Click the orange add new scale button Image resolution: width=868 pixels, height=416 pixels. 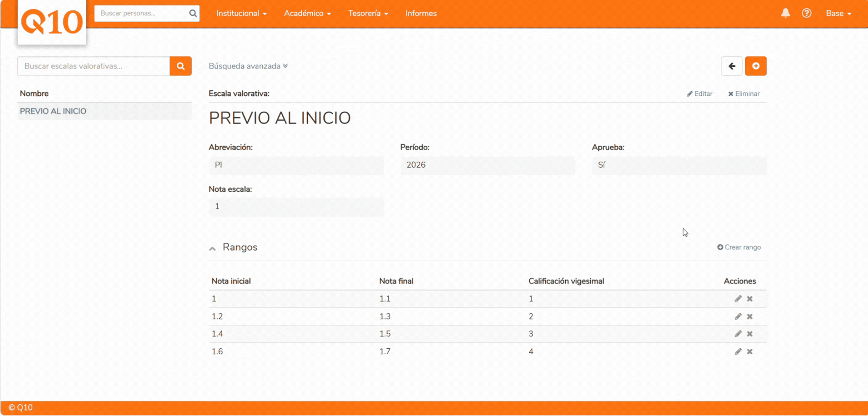point(756,66)
